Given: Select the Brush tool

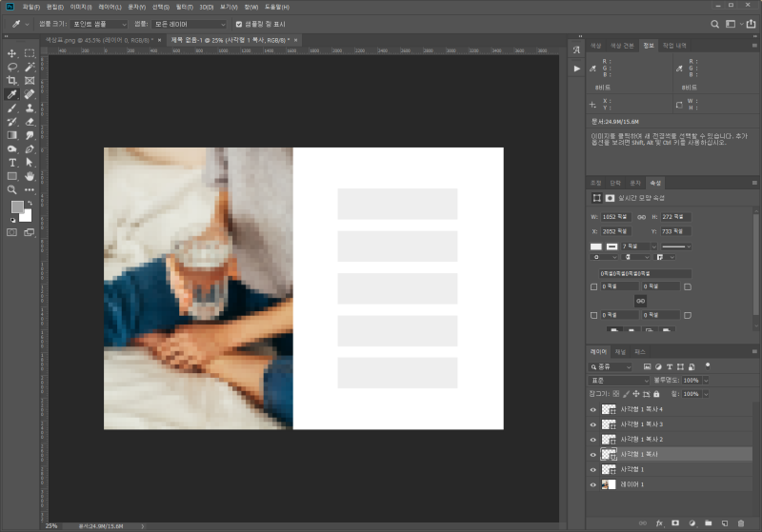Looking at the screenshot, I should [x=12, y=108].
